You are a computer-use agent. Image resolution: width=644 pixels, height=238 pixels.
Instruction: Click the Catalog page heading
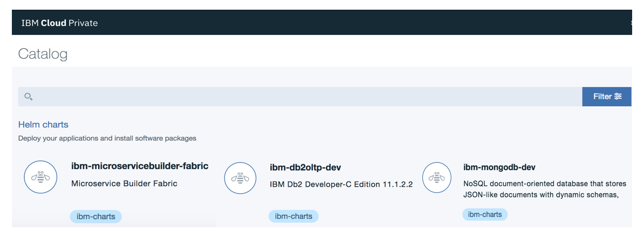point(43,54)
